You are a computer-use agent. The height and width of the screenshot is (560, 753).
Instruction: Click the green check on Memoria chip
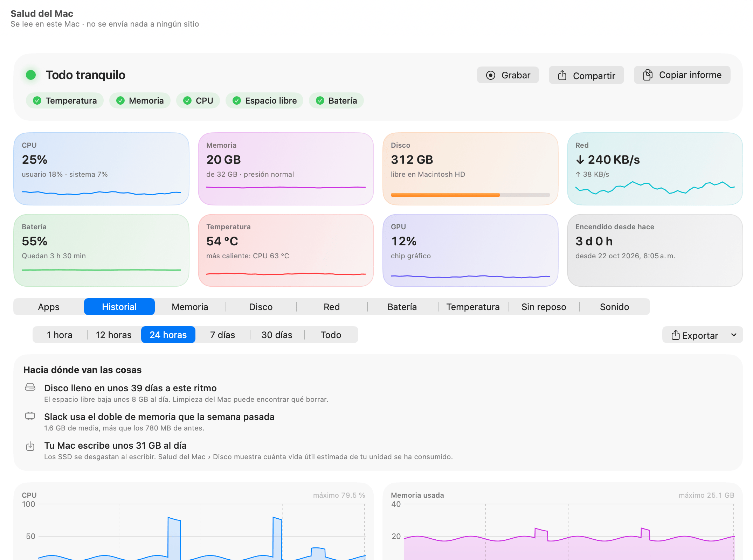click(x=120, y=101)
